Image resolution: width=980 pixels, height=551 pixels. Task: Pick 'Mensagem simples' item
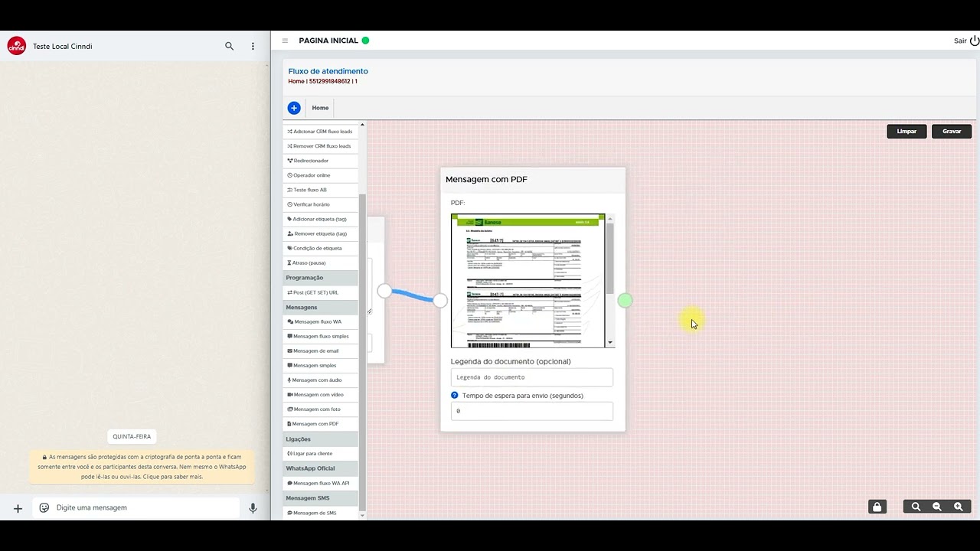pyautogui.click(x=320, y=365)
